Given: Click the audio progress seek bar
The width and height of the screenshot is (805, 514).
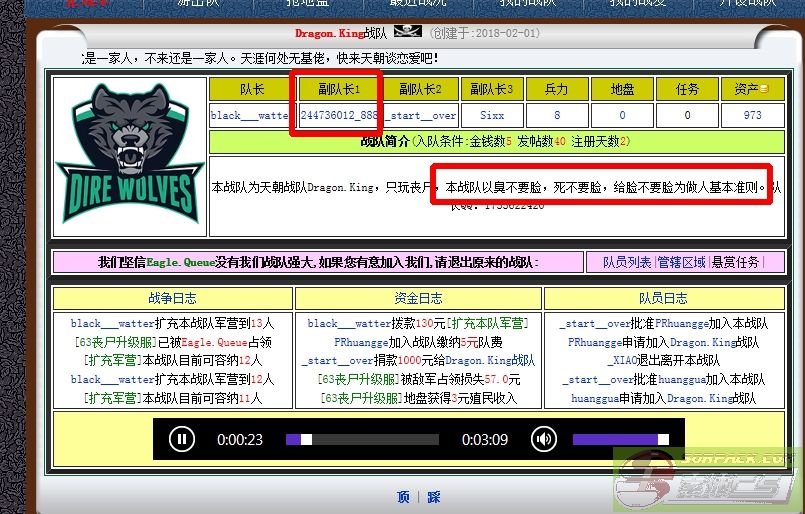Looking at the screenshot, I should pos(361,439).
